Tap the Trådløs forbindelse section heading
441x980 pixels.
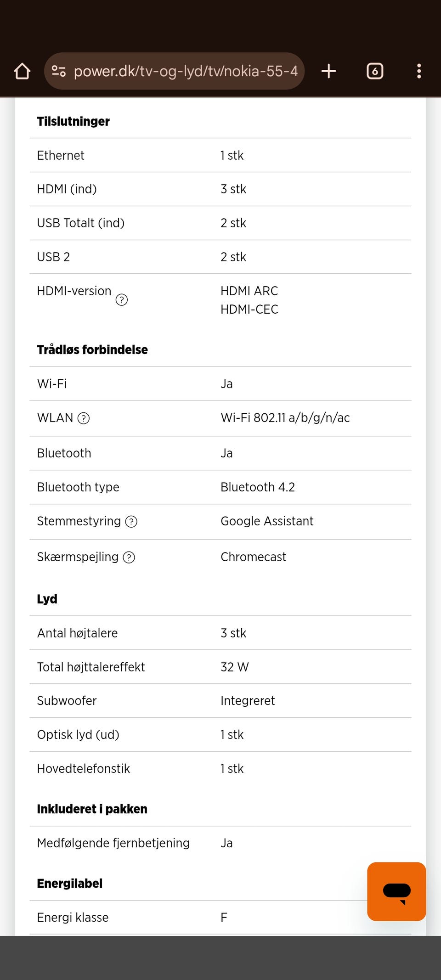92,350
